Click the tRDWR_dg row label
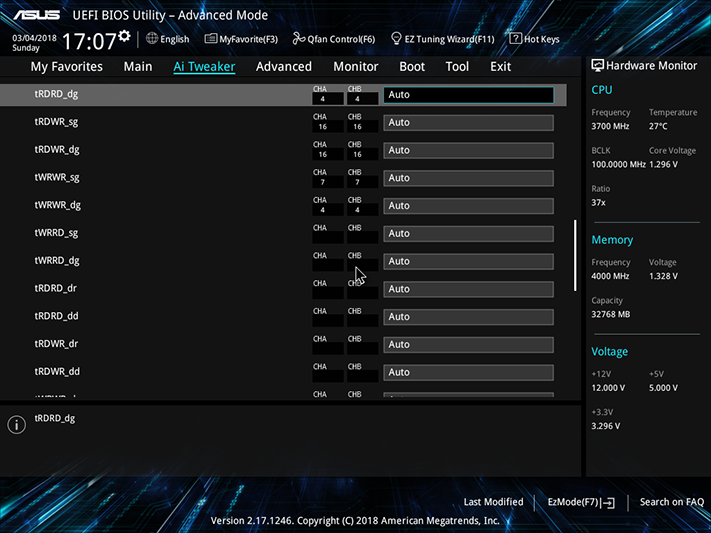The width and height of the screenshot is (711, 533). coord(57,150)
